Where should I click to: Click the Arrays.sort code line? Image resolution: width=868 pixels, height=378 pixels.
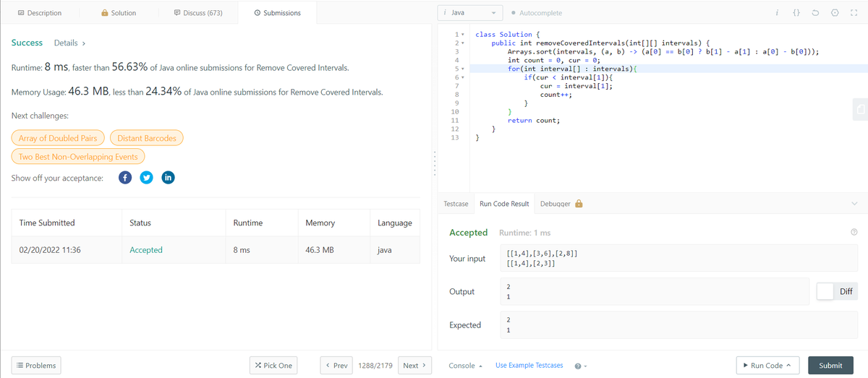point(663,52)
